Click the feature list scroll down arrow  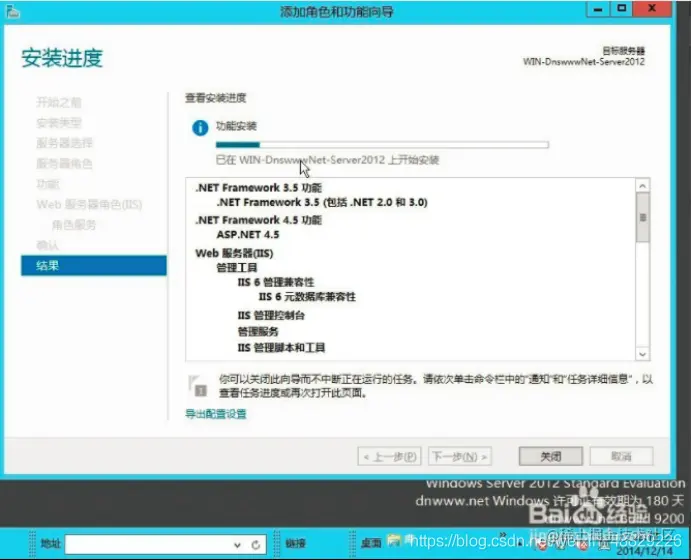(643, 354)
